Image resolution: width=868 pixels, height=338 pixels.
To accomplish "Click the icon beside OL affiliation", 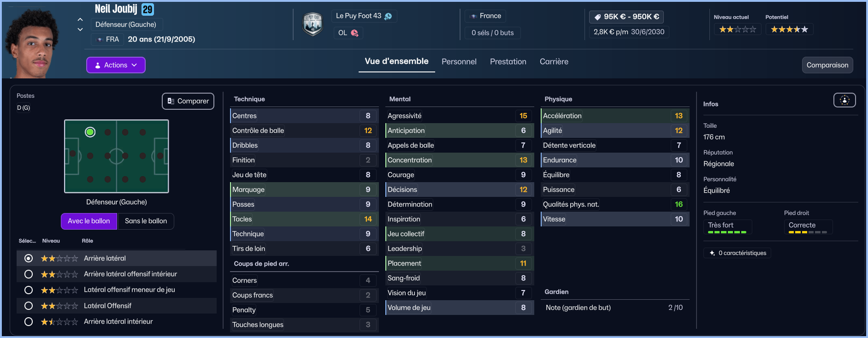I will tap(354, 33).
